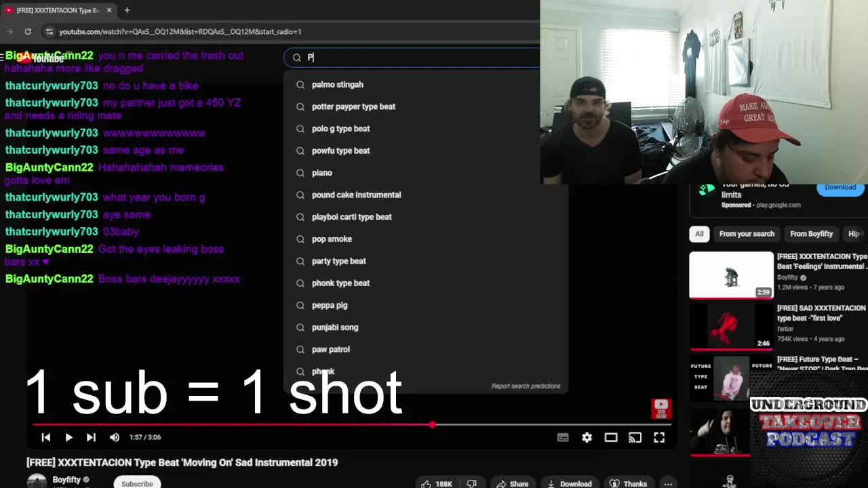868x488 pixels.
Task: Open SAD XXXTENTACION 'first love' thumbnail
Action: coord(731,327)
